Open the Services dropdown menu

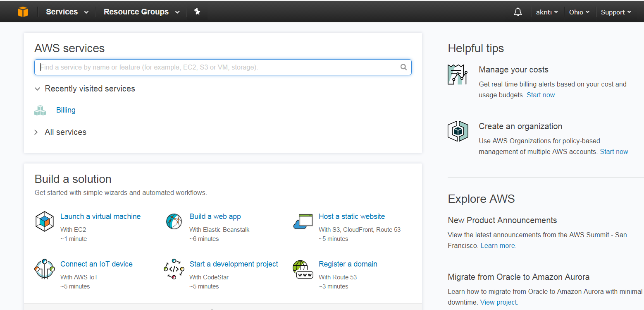67,12
